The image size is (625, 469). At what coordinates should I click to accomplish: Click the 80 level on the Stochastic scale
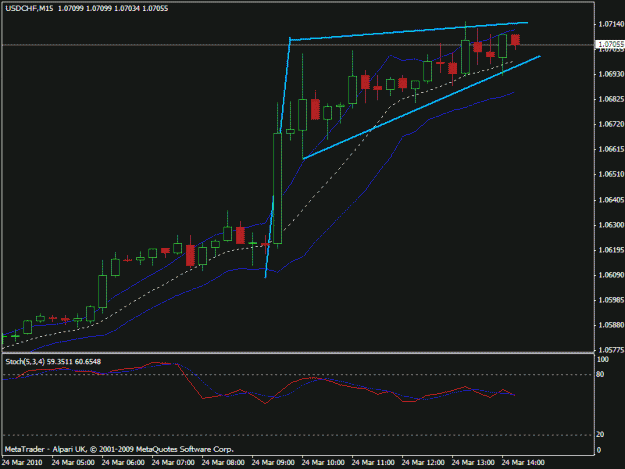tap(600, 374)
